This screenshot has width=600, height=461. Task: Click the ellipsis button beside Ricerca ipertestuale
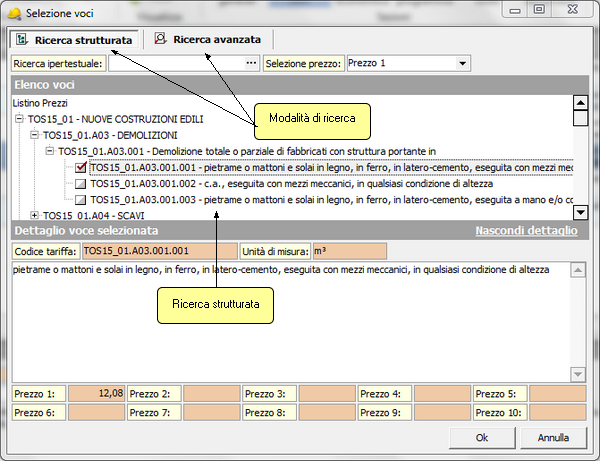[x=251, y=63]
